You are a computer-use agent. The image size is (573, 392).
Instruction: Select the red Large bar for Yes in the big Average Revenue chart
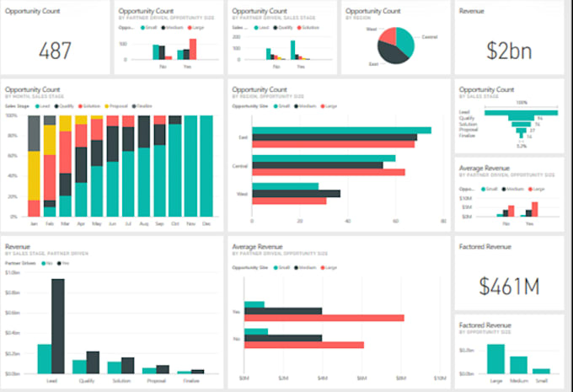(324, 318)
